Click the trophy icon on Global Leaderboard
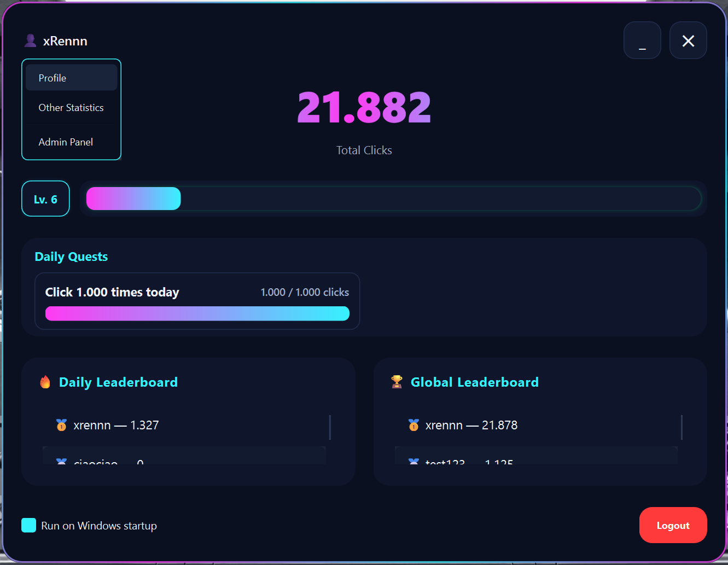The width and height of the screenshot is (728, 565). click(x=397, y=382)
